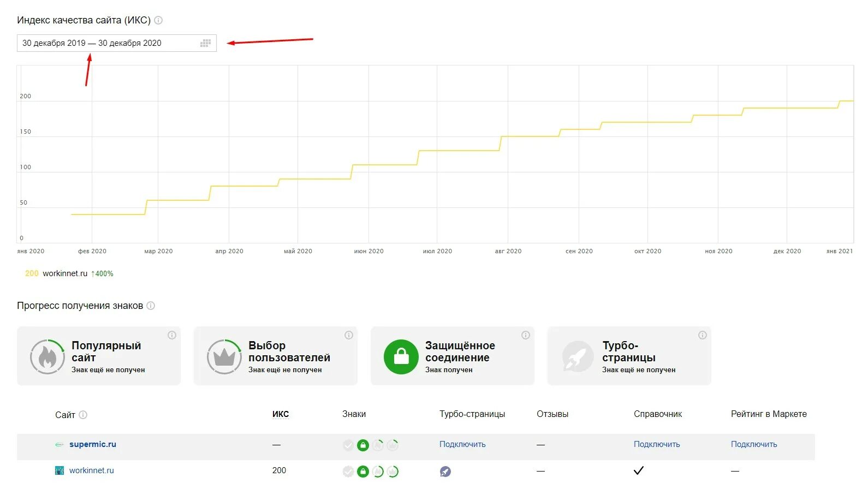Open workinnet.ru site link in table
The width and height of the screenshot is (868, 489).
click(x=92, y=470)
